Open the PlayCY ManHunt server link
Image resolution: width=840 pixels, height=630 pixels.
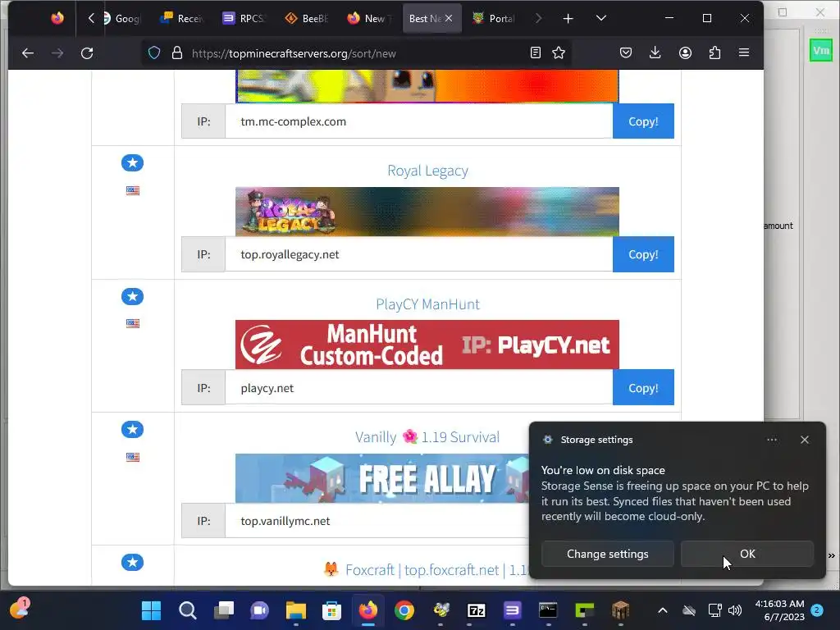tap(427, 304)
